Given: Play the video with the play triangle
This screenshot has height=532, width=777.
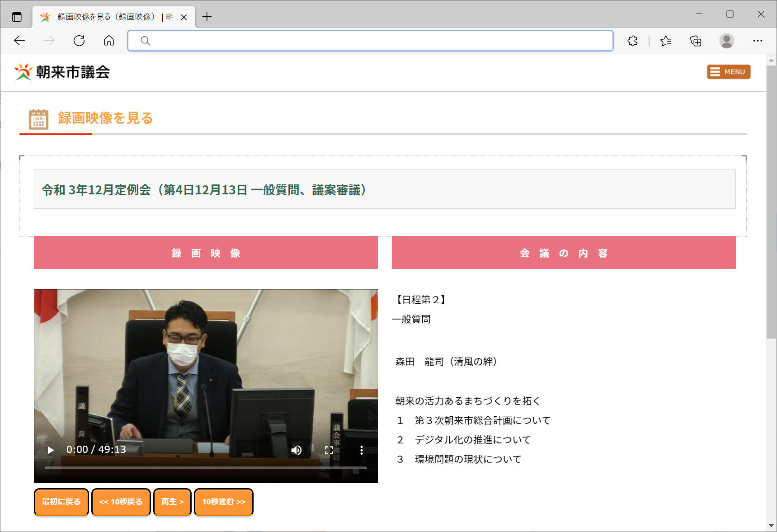Looking at the screenshot, I should point(51,450).
